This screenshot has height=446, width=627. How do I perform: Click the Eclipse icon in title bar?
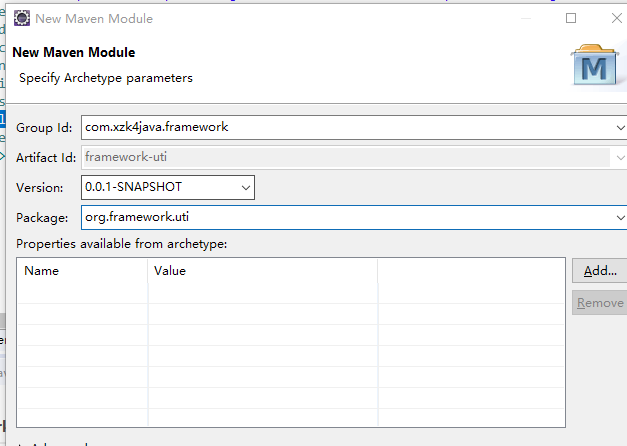[20, 18]
